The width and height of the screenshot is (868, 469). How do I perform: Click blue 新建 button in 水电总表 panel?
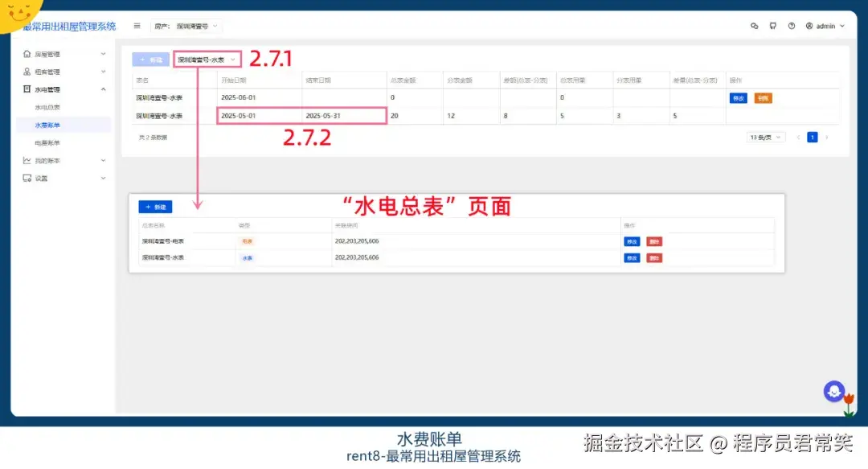[x=155, y=207]
